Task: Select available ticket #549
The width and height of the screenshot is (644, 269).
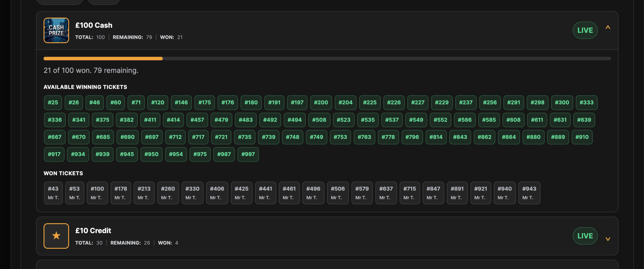Action: (416, 120)
